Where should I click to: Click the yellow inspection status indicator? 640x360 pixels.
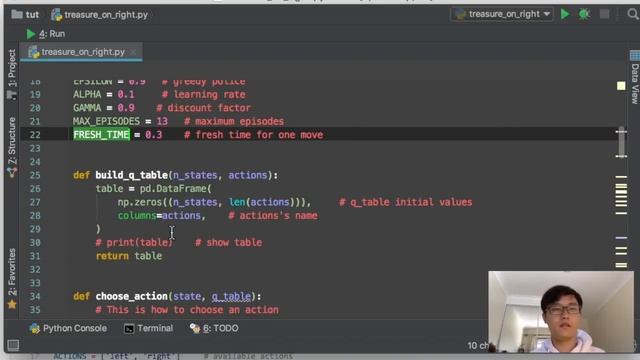[x=621, y=86]
